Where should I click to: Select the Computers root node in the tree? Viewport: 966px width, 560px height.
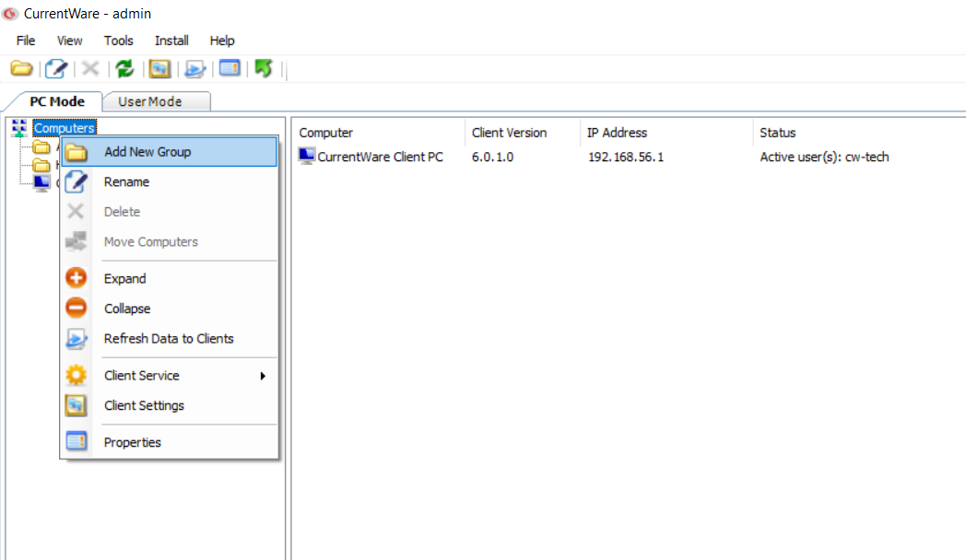point(65,128)
